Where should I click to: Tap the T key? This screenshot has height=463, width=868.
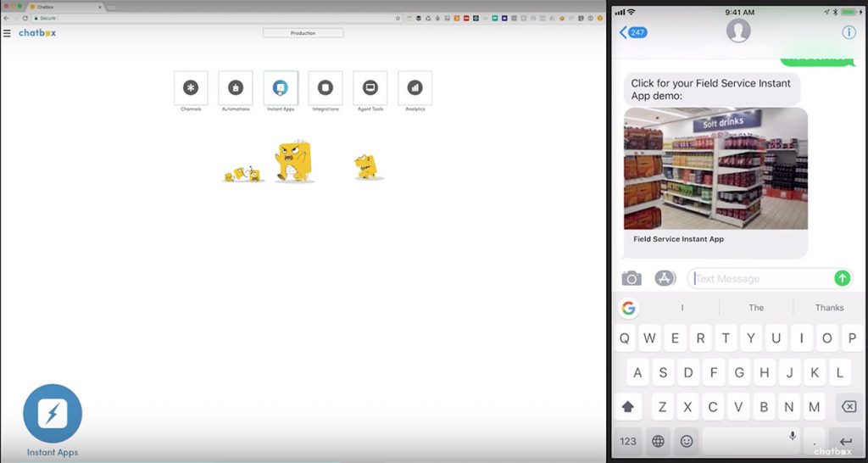726,338
